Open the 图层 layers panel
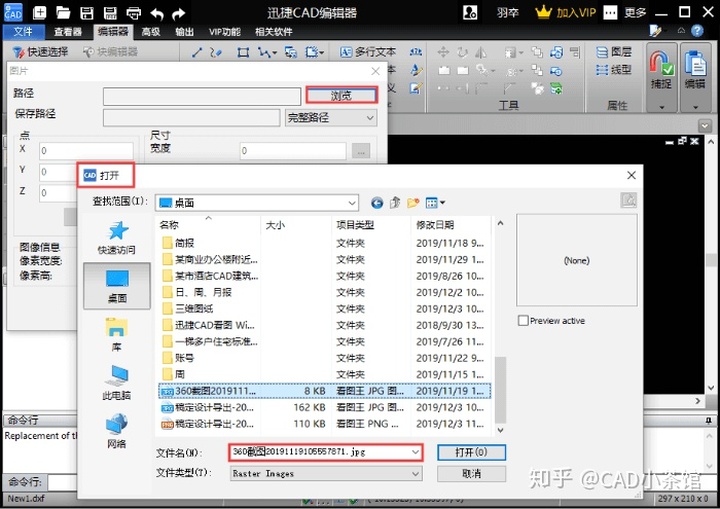This screenshot has width=720, height=509. [614, 52]
